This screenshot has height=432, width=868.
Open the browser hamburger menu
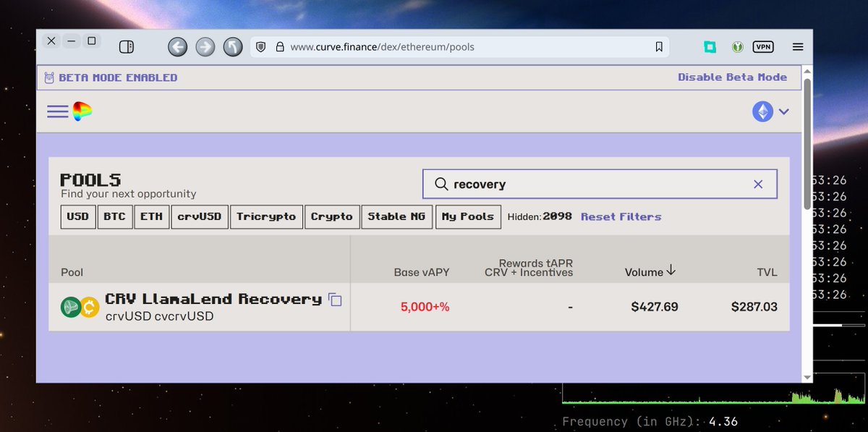click(x=798, y=47)
